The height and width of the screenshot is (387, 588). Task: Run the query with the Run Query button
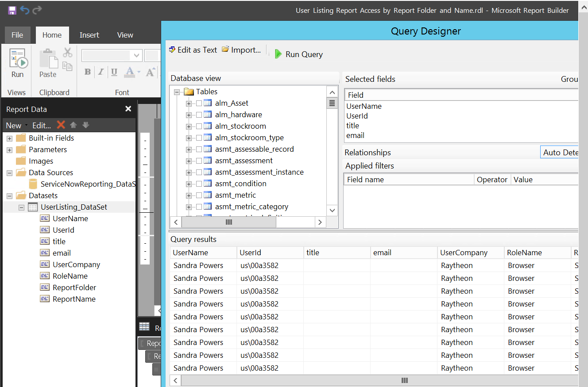tap(298, 54)
